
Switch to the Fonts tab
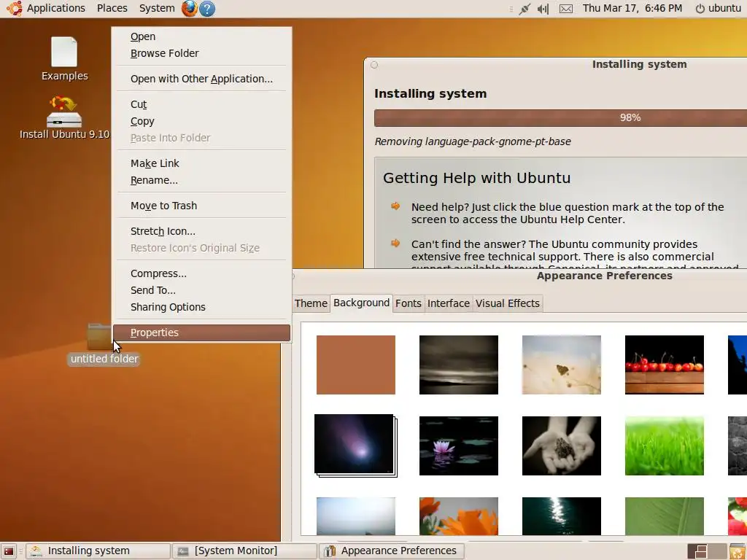(409, 303)
